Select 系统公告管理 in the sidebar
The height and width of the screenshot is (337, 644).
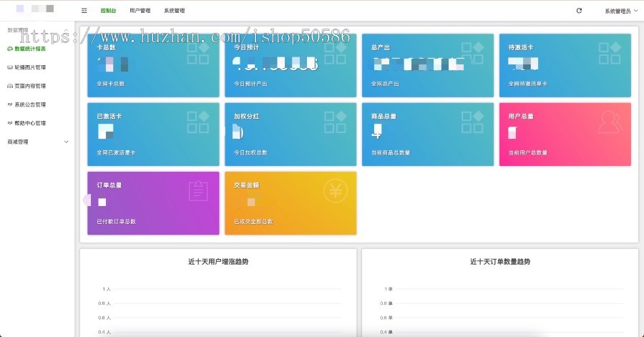[x=30, y=104]
